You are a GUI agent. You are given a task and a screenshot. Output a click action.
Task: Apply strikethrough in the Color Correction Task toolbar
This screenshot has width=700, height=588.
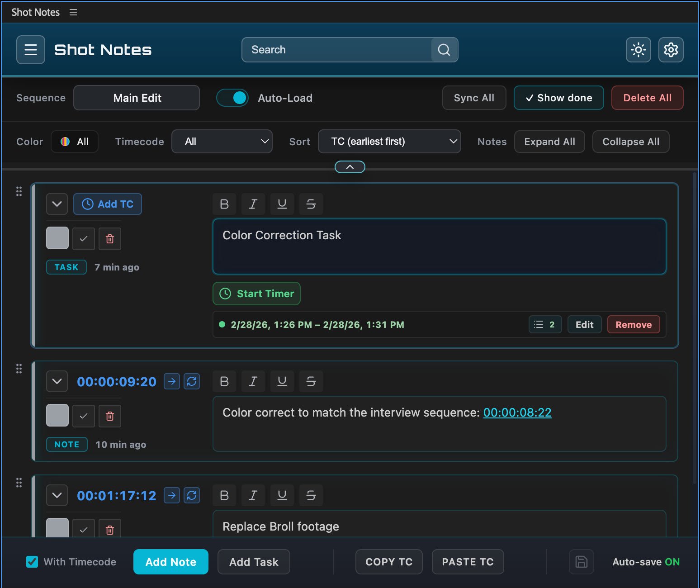point(311,204)
